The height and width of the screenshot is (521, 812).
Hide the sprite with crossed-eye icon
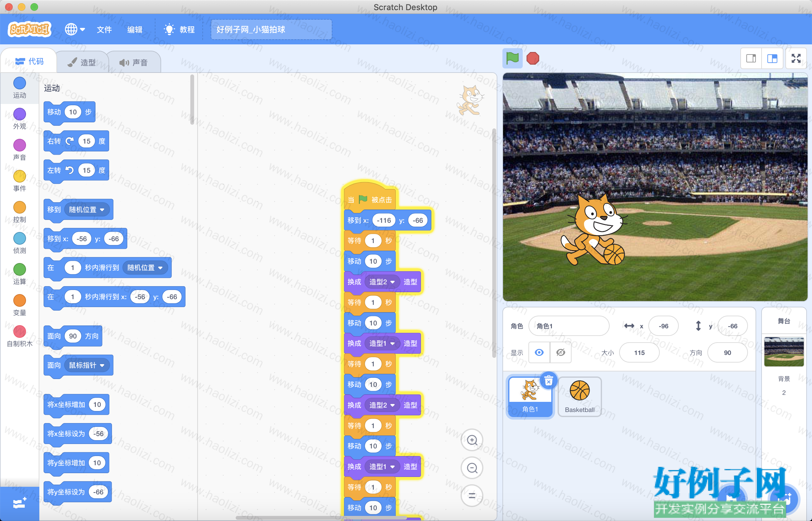tap(561, 352)
